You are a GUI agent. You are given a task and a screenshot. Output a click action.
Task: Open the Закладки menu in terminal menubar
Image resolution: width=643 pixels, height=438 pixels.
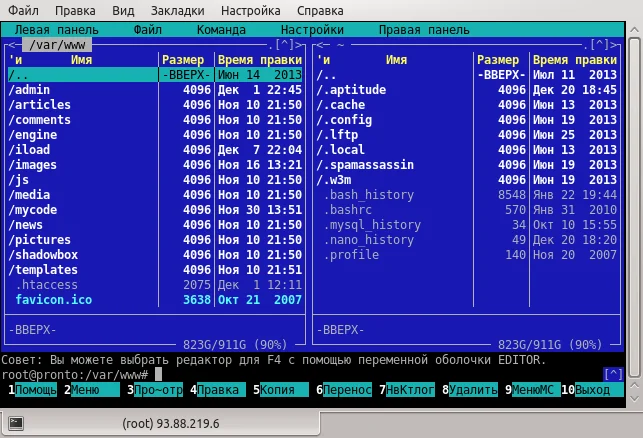pos(176,10)
